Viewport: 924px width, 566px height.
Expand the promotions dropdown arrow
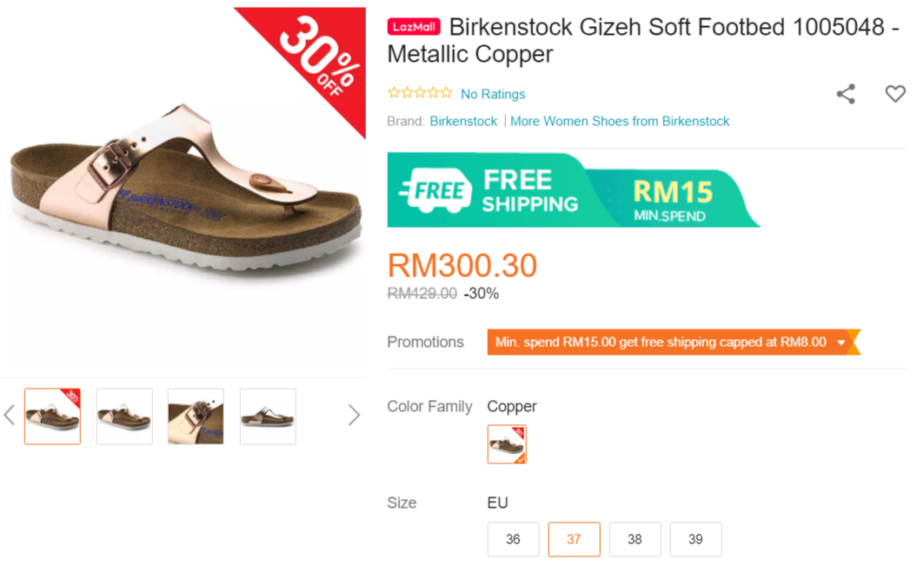tap(841, 343)
